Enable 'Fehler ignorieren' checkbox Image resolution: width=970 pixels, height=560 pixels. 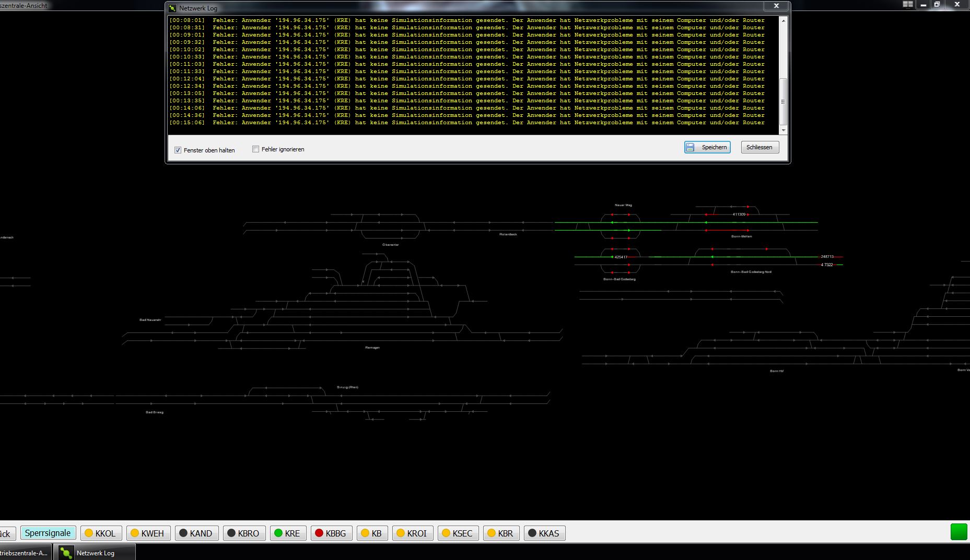pos(256,149)
